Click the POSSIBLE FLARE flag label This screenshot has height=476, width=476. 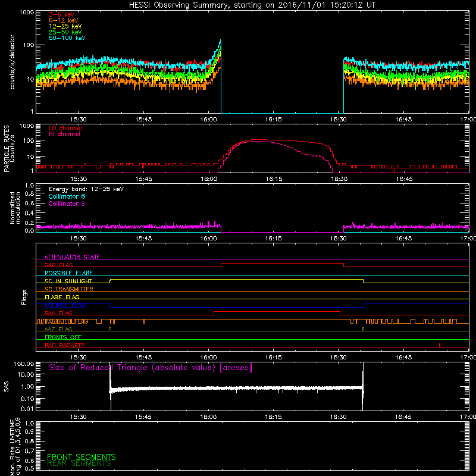coord(68,273)
